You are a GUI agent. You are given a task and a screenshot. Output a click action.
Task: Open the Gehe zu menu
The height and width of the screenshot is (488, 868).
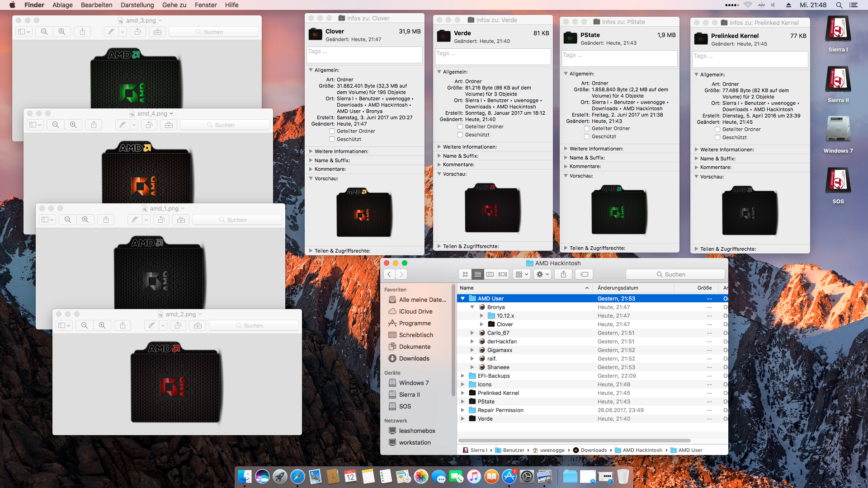click(x=174, y=5)
